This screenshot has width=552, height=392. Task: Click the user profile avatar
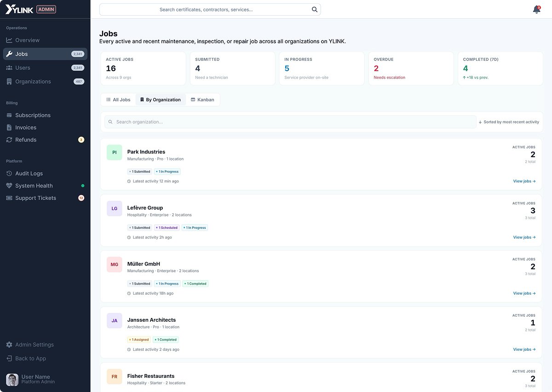(12, 380)
